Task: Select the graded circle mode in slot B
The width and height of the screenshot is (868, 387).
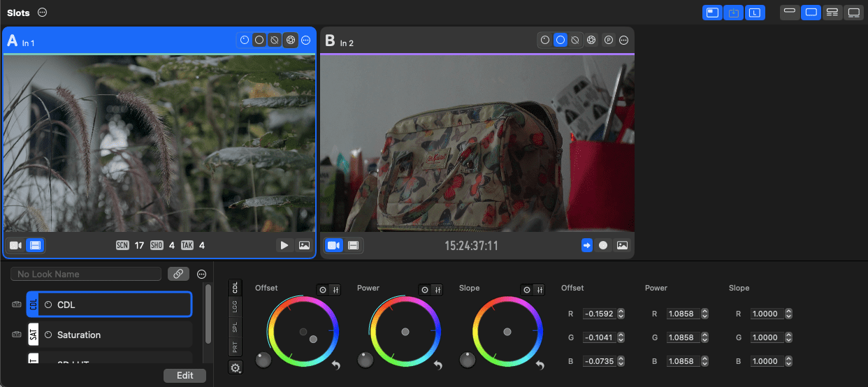Action: [560, 41]
